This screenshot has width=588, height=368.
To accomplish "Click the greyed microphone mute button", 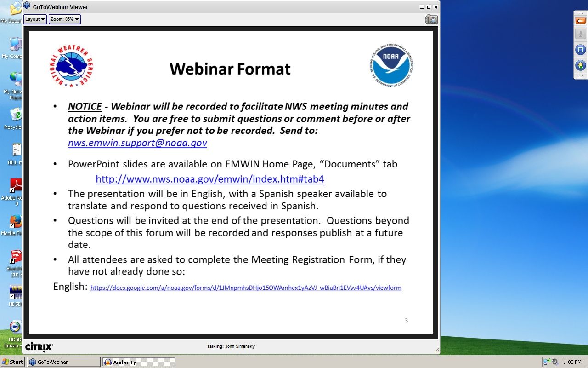I will click(x=580, y=34).
